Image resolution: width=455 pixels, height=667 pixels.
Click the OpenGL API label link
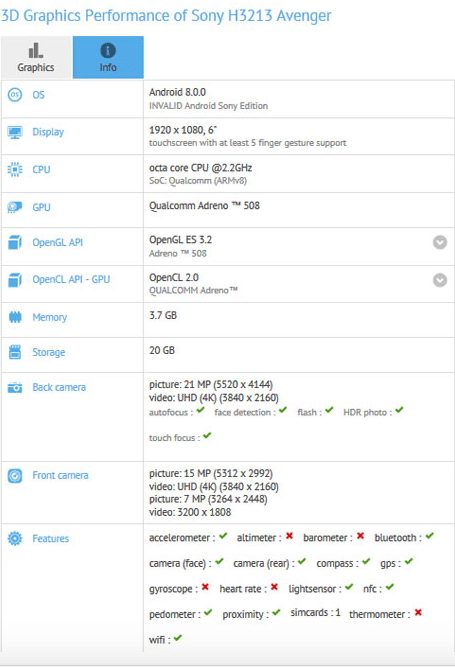(x=58, y=242)
